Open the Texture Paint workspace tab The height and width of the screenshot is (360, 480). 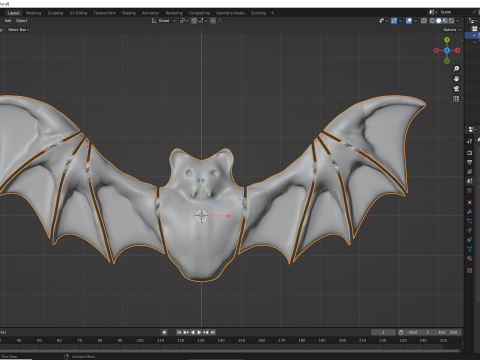coord(104,13)
